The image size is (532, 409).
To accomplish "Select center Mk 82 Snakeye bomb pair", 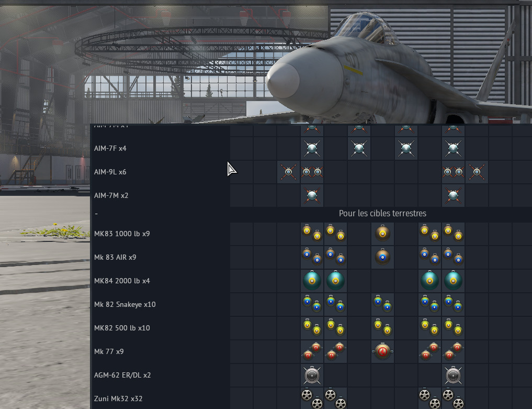I will (382, 304).
